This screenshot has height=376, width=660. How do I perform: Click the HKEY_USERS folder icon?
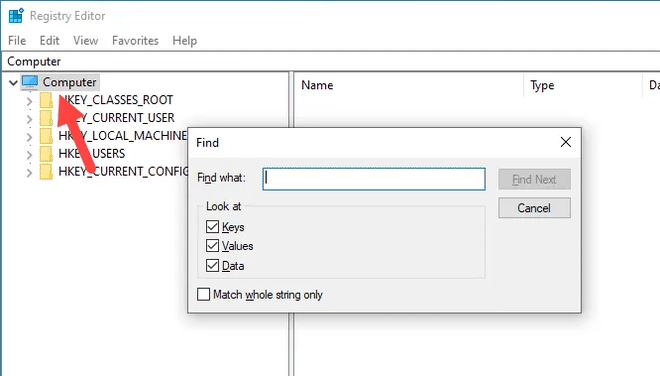(46, 154)
